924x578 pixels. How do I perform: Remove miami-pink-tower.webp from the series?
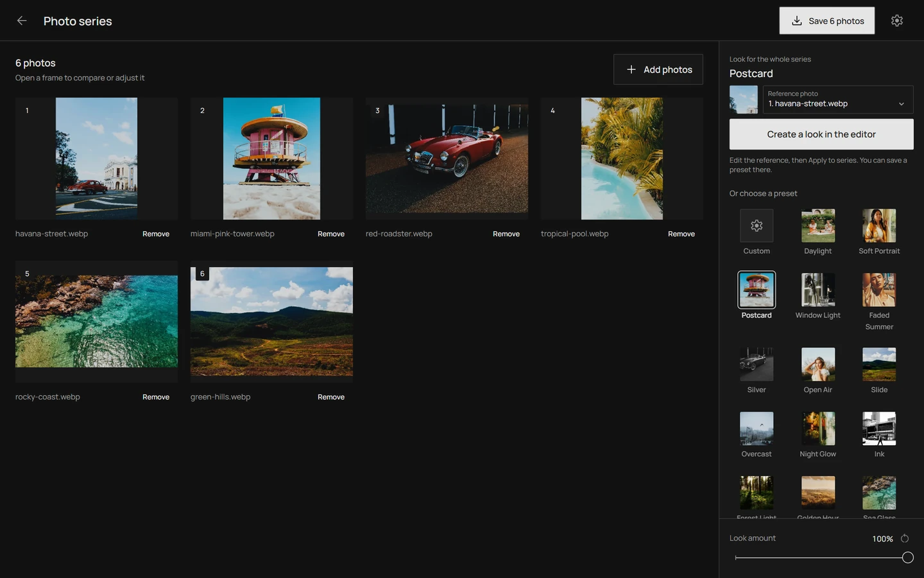(x=331, y=234)
